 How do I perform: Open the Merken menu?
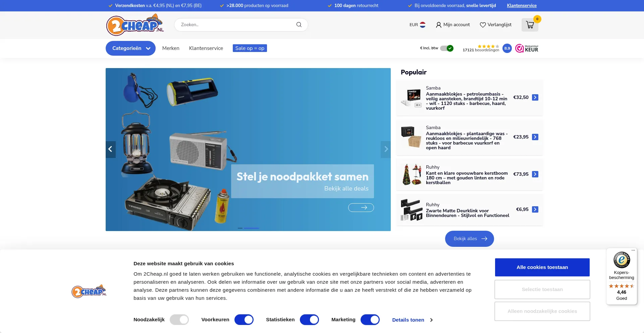171,48
